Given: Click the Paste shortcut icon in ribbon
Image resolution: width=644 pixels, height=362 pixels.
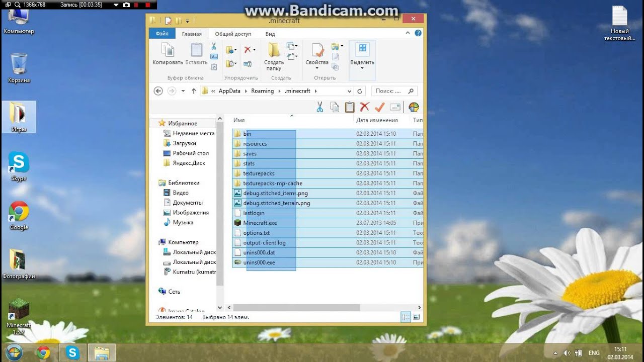Looking at the screenshot, I should 214,67.
